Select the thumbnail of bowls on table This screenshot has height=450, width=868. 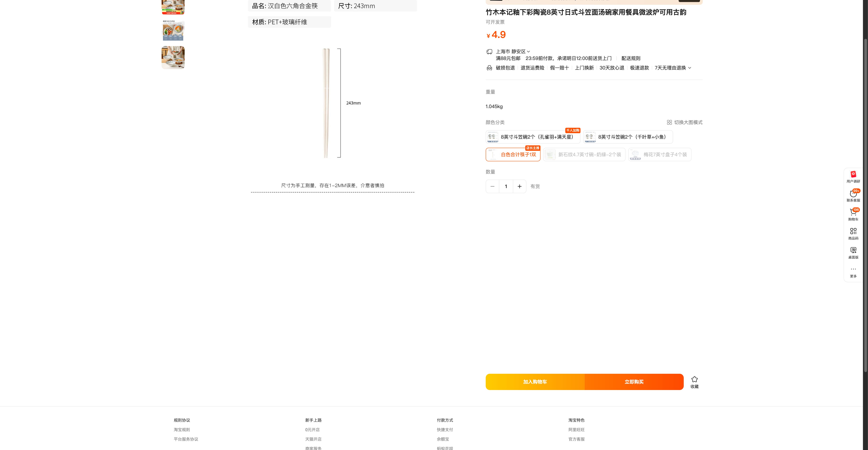(173, 58)
